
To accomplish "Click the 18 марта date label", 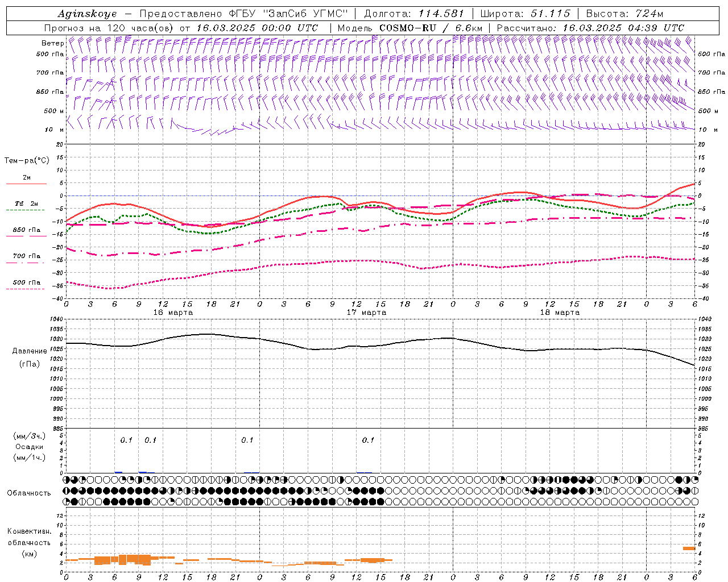I will [560, 313].
